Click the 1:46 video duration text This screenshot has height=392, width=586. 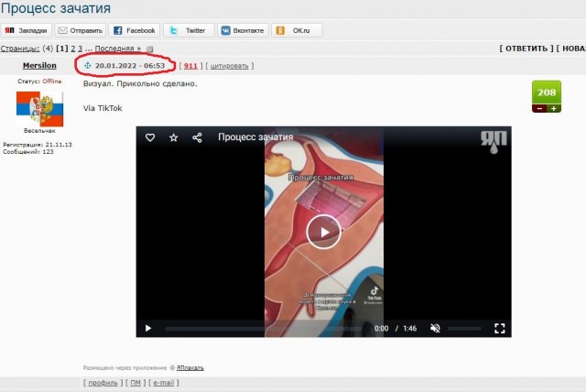409,329
